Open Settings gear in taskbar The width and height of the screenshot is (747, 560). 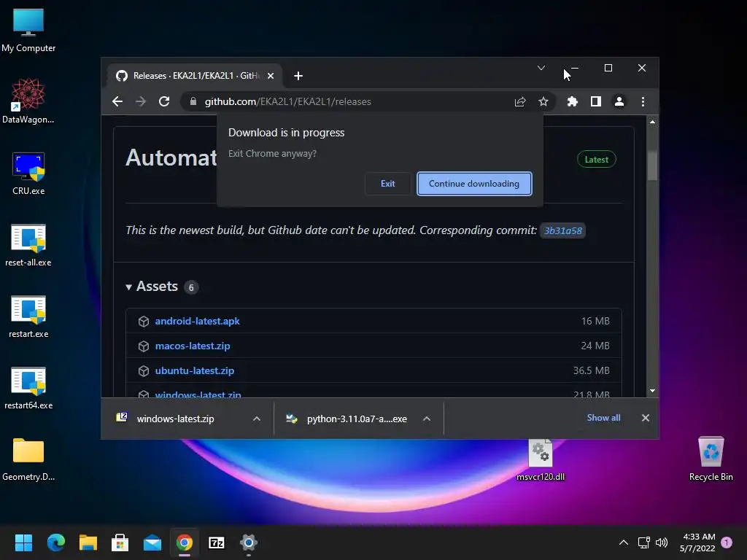coord(249,542)
